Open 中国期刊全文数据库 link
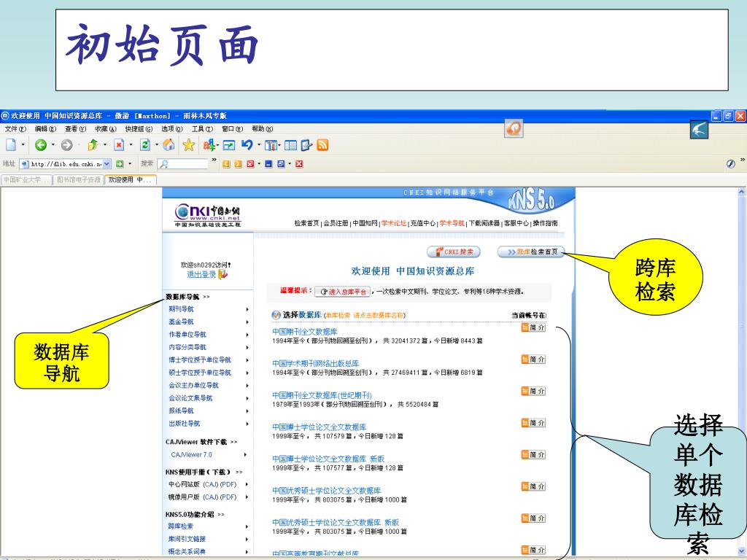Viewport: 747px width, 560px height. tap(305, 332)
